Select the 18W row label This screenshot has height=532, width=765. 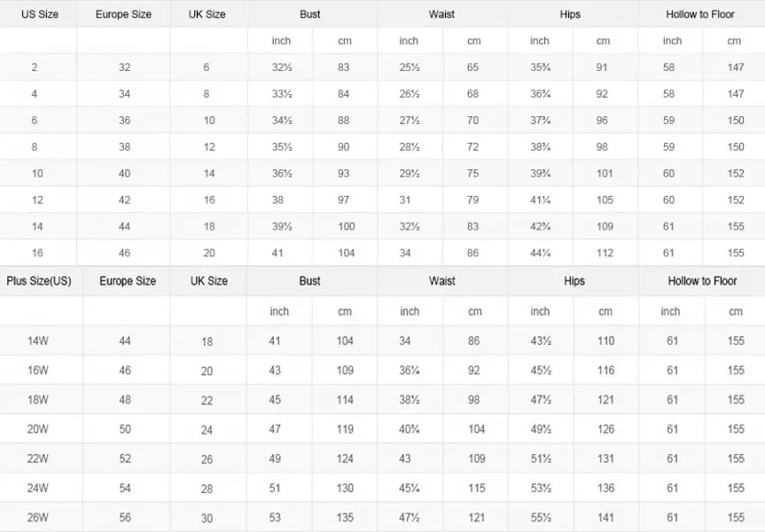[39, 400]
